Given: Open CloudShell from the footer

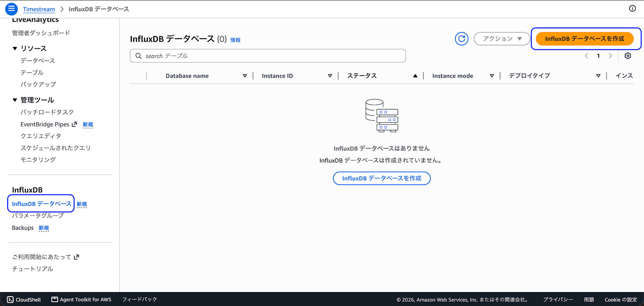Looking at the screenshot, I should [x=24, y=300].
